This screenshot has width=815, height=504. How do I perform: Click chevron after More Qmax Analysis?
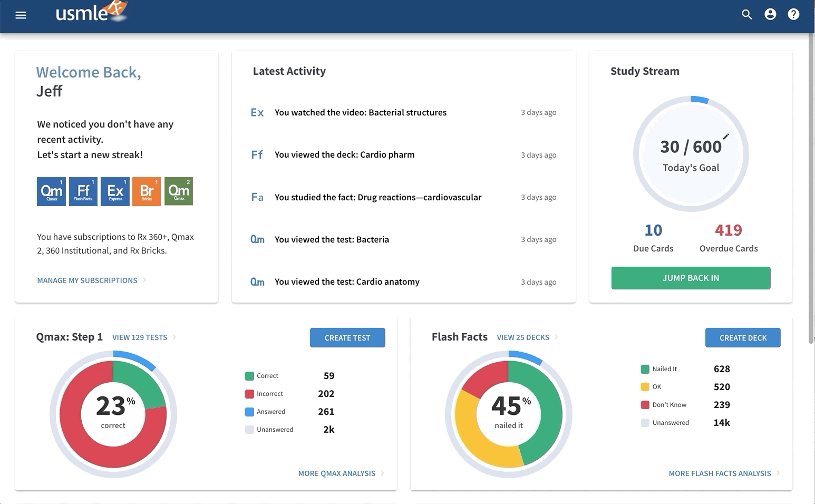(x=382, y=473)
